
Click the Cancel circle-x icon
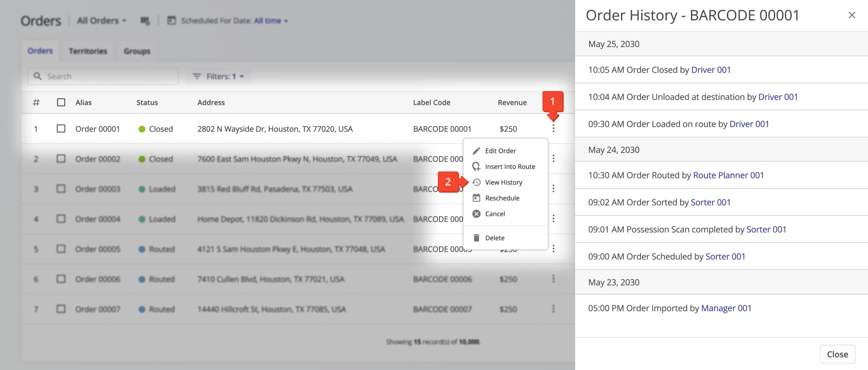point(476,214)
